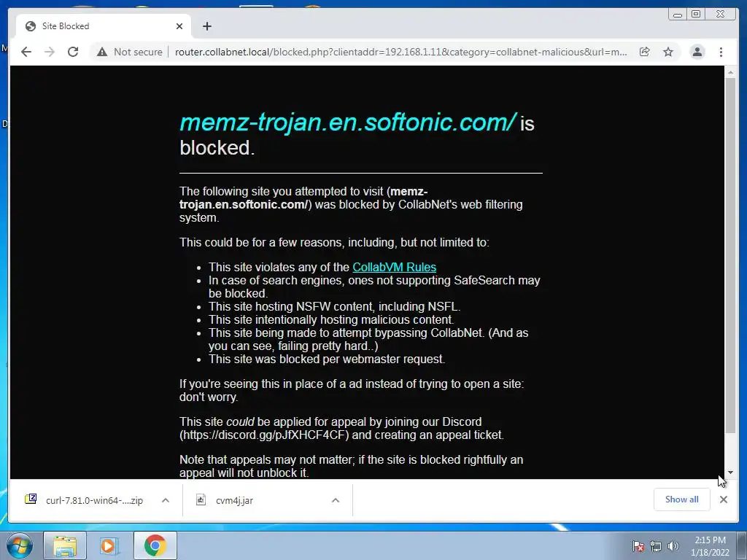Minimize the Chrome window
The height and width of the screenshot is (560, 747).
tap(678, 15)
